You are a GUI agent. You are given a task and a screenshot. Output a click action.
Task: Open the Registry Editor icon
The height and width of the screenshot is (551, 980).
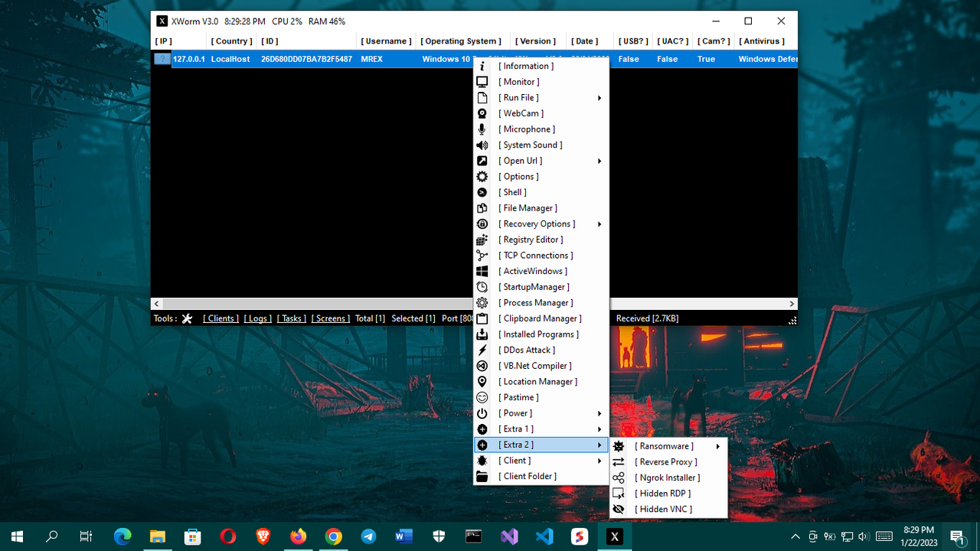(482, 240)
